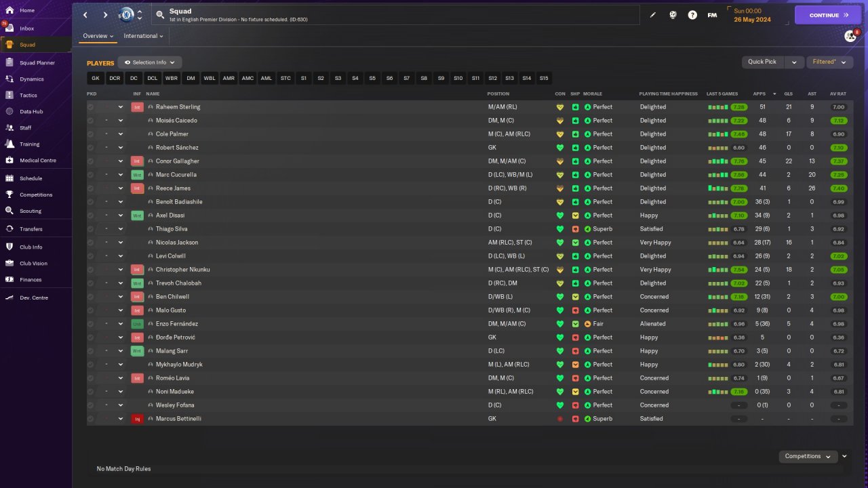Expand the row chevron for Robert Sánchez
This screenshot has height=488, width=868.
pyautogui.click(x=121, y=148)
